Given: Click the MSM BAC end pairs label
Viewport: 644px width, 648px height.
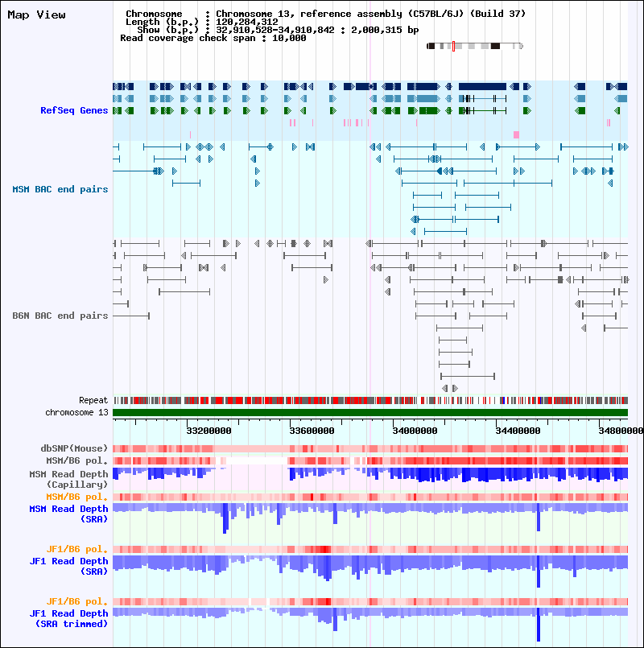Looking at the screenshot, I should point(60,189).
